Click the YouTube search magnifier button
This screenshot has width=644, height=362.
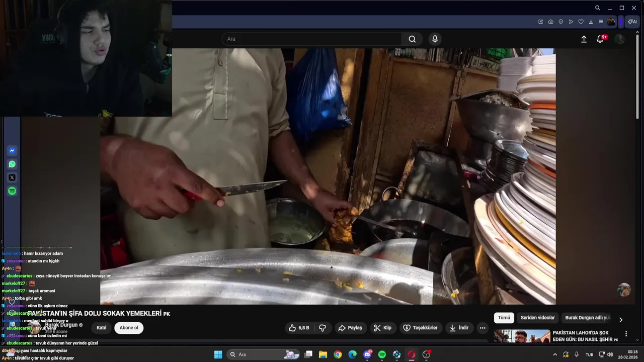click(412, 39)
